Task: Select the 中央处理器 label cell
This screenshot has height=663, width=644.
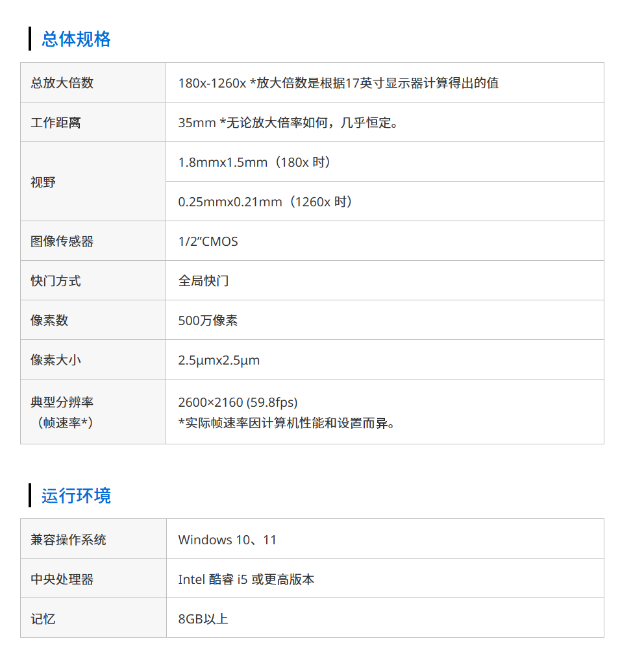Action: tap(93, 579)
